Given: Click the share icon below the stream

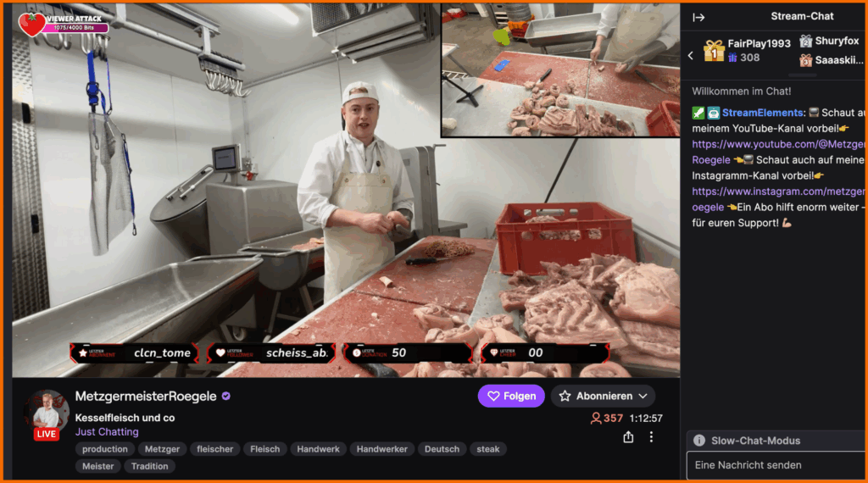Looking at the screenshot, I should 628,437.
